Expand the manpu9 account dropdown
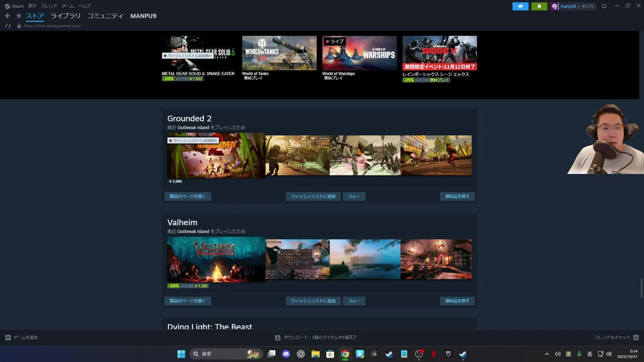The width and height of the screenshot is (644, 362). 579,6
